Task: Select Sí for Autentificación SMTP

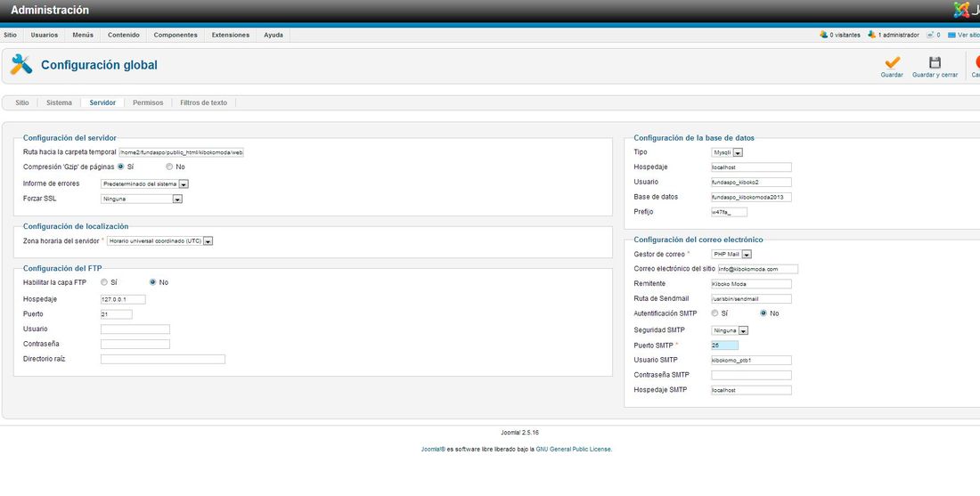Action: point(715,313)
